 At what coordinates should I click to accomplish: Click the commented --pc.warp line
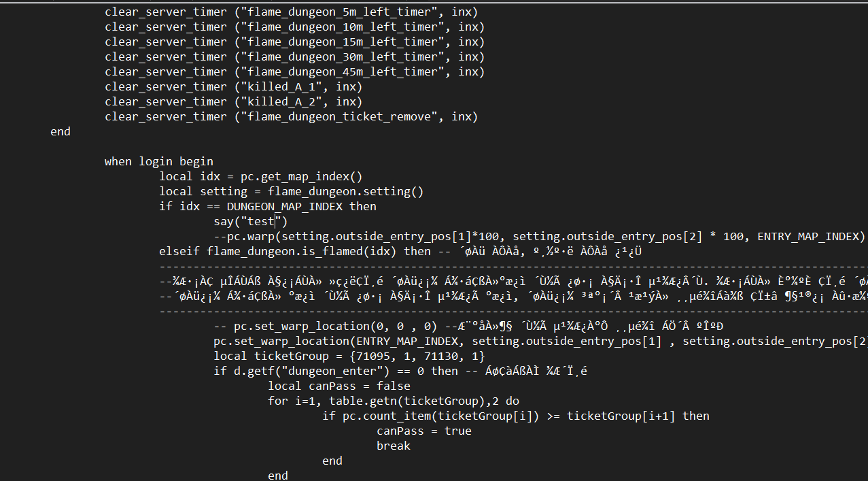point(539,236)
